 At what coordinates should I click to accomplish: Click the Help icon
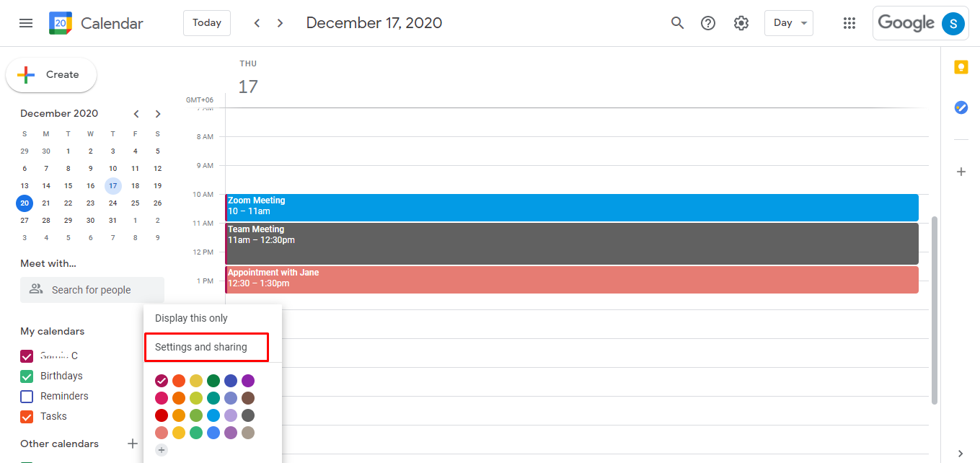coord(707,22)
